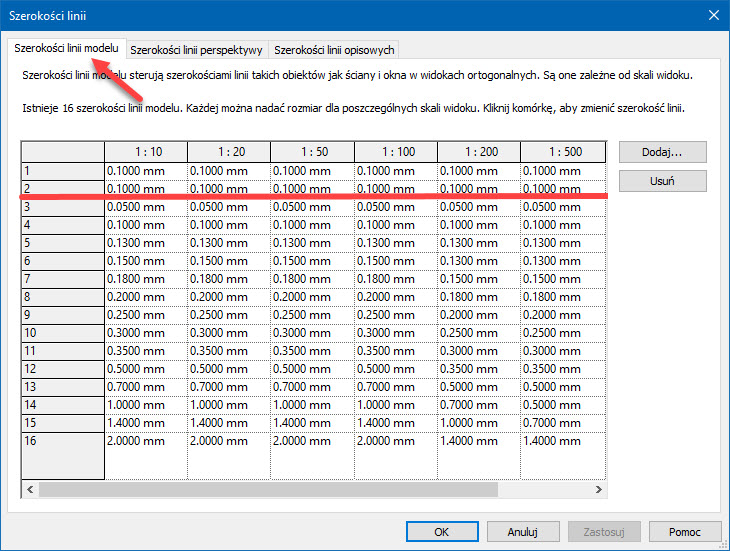Close the Szerokości linii dialog
This screenshot has height=551, width=730.
pyautogui.click(x=714, y=15)
